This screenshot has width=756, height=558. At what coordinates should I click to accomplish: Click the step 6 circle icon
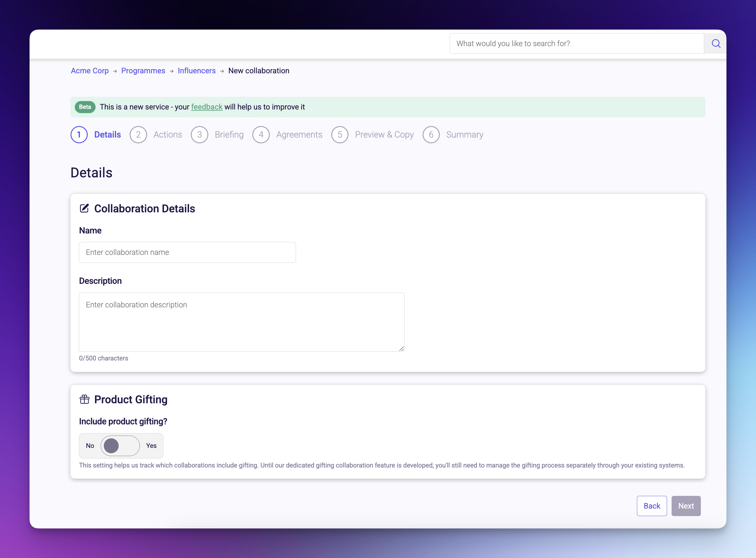point(431,135)
